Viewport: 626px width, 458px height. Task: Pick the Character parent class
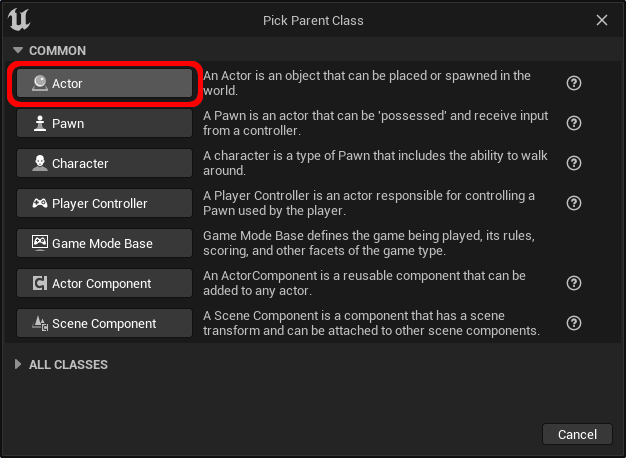coord(105,163)
